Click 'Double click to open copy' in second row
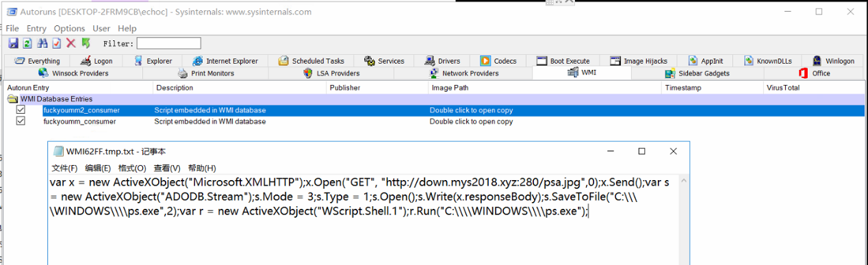Screen dimensions: 868x265 (x=471, y=122)
